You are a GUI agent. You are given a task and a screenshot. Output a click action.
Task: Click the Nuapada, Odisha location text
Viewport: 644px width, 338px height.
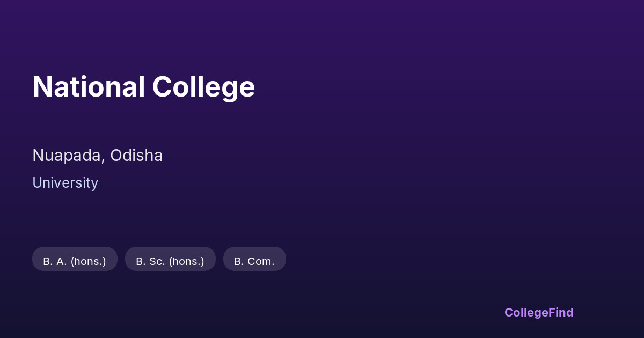(x=97, y=156)
